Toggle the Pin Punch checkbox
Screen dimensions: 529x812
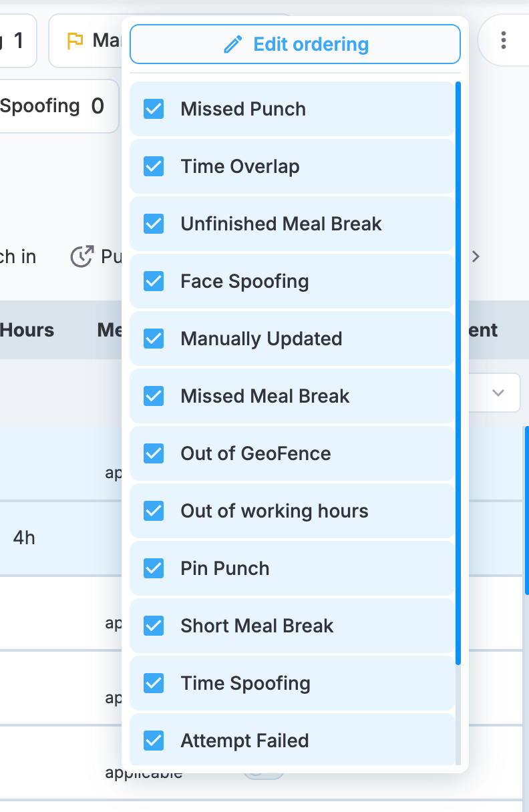[154, 568]
